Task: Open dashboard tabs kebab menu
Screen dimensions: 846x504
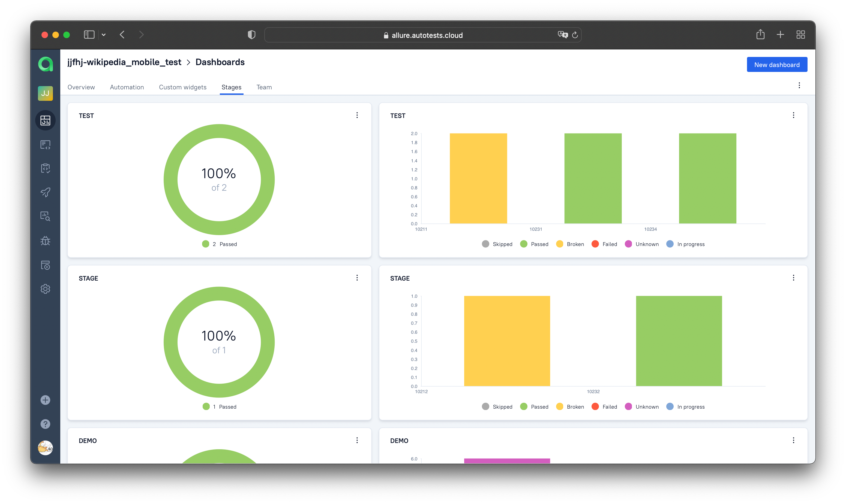Action: pyautogui.click(x=799, y=85)
